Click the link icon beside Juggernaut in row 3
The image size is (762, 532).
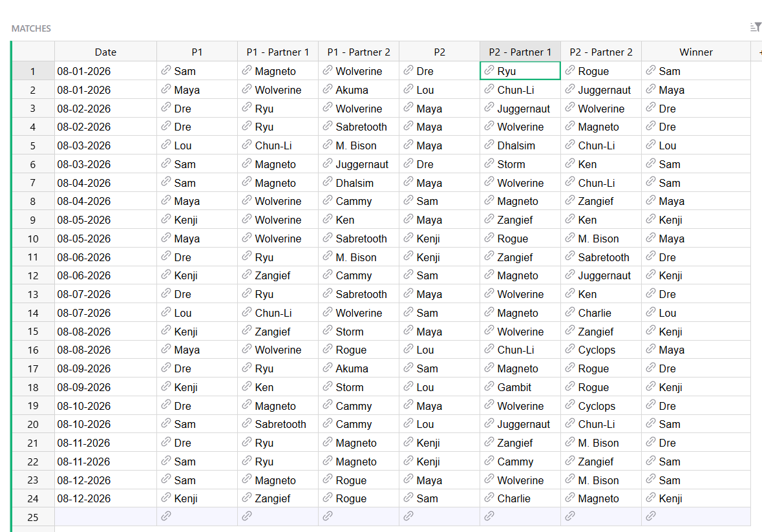pyautogui.click(x=489, y=108)
